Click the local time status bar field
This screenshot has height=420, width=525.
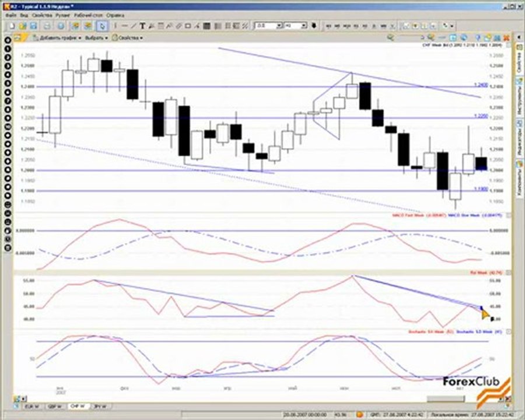(x=471, y=415)
